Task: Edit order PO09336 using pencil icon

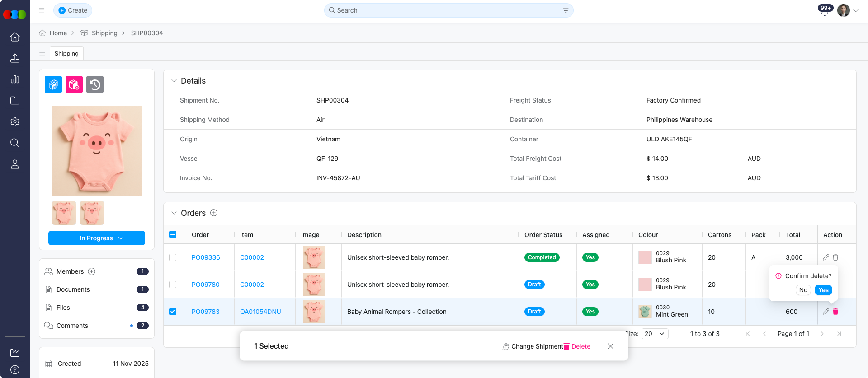Action: [x=826, y=257]
